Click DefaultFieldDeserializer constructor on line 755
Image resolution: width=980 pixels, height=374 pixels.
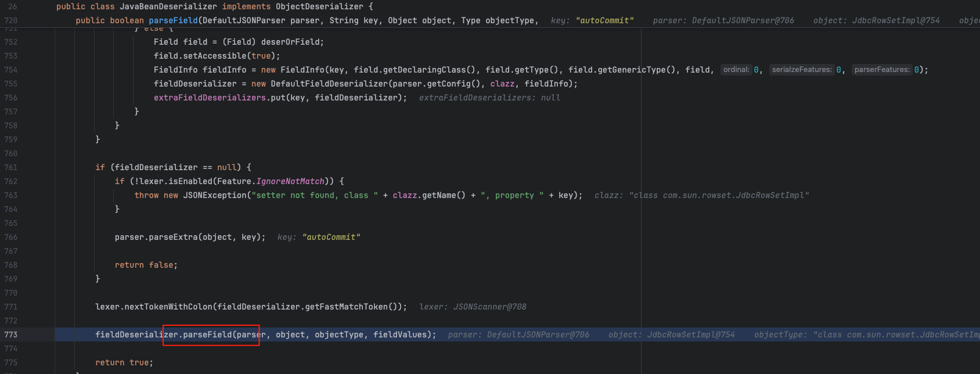tap(329, 84)
